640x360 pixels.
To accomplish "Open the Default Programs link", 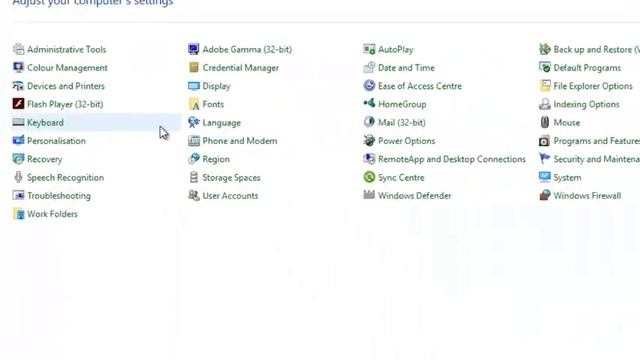I will (587, 68).
